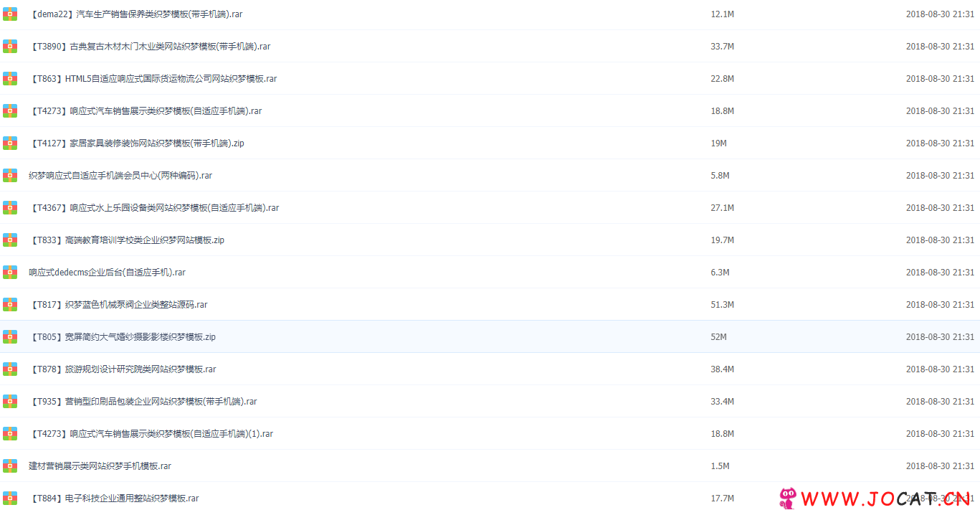Select the archive icon of the T4127 zip file

coord(10,143)
